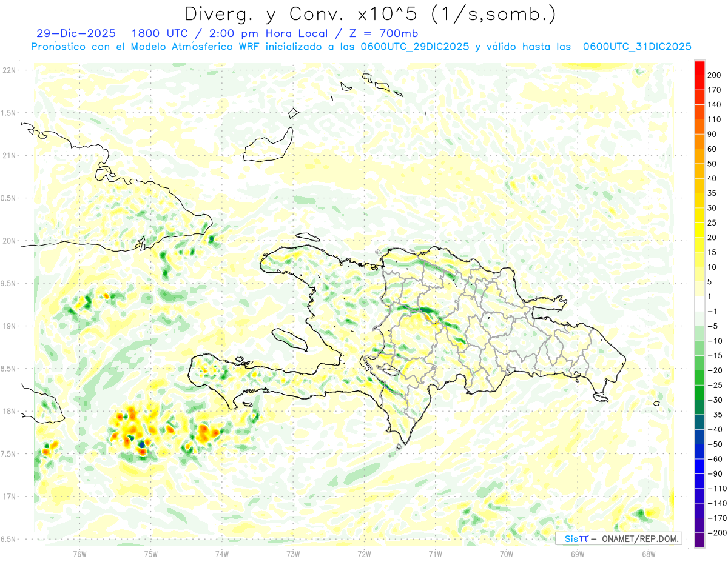Screen dimensions: 728x562
Task: Click the longitude label "73W"
Action: click(293, 554)
